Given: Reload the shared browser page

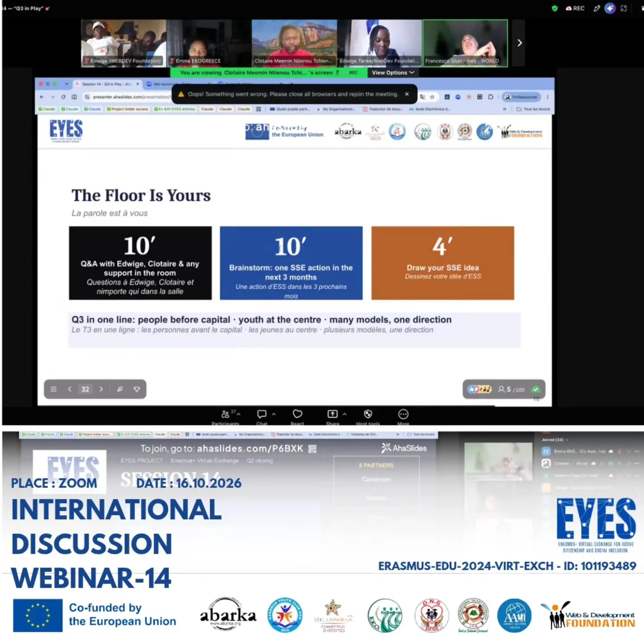Looking at the screenshot, I should coord(63,97).
